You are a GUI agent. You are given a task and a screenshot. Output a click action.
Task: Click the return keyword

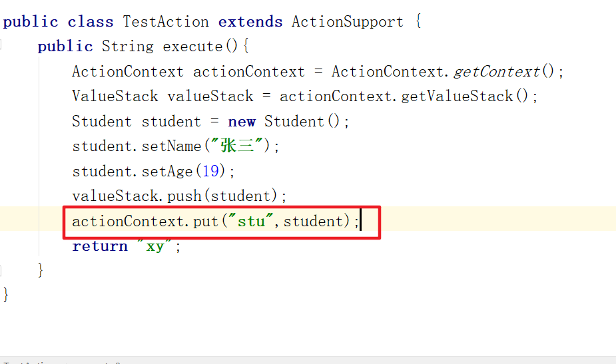(x=100, y=246)
